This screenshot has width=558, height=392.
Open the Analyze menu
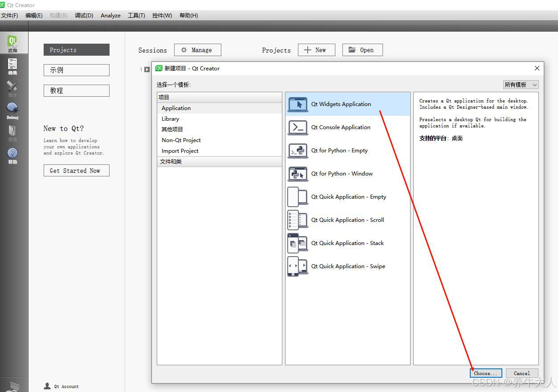(110, 15)
